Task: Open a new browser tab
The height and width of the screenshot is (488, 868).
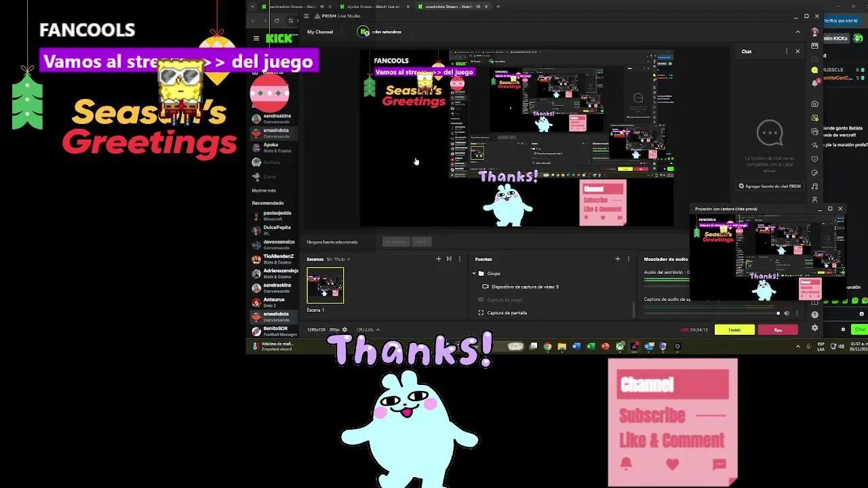Action: tap(498, 7)
